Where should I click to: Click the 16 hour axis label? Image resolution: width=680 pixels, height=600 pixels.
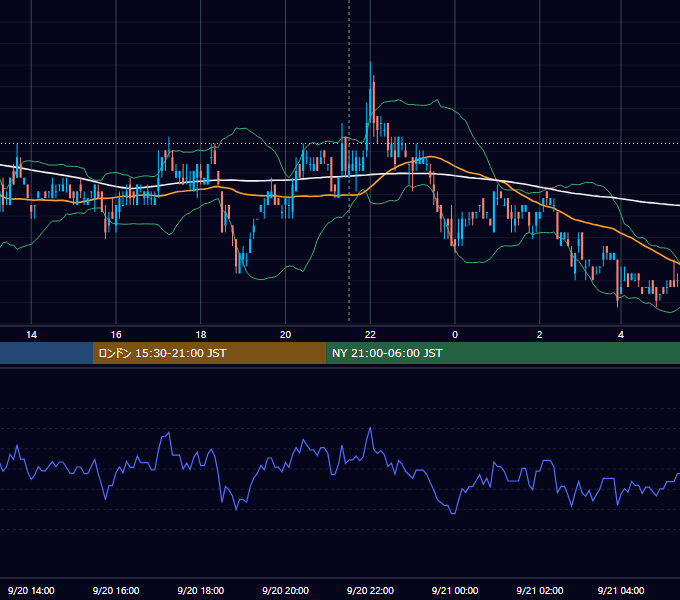tap(116, 335)
